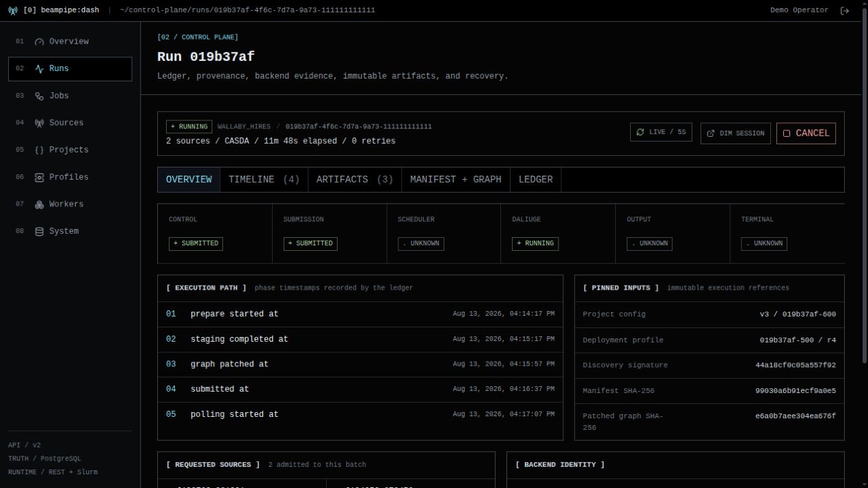Click the sign-out icon beside Demo Operator
868x488 pixels.
pyautogui.click(x=845, y=10)
